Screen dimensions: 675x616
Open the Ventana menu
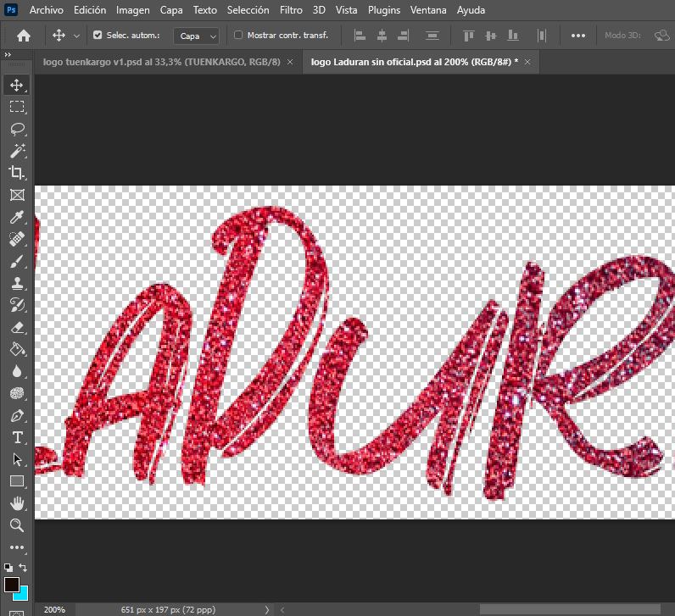tap(428, 10)
